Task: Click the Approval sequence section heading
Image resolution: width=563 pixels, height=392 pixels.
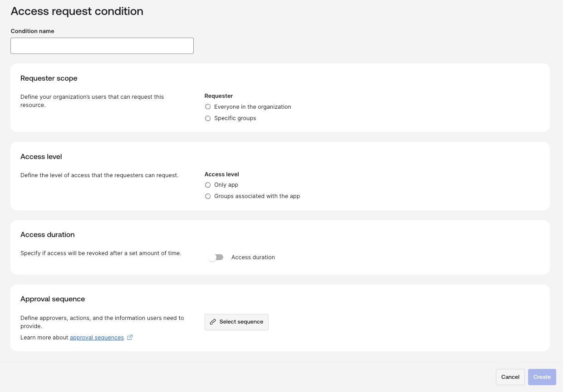Action: click(x=53, y=299)
